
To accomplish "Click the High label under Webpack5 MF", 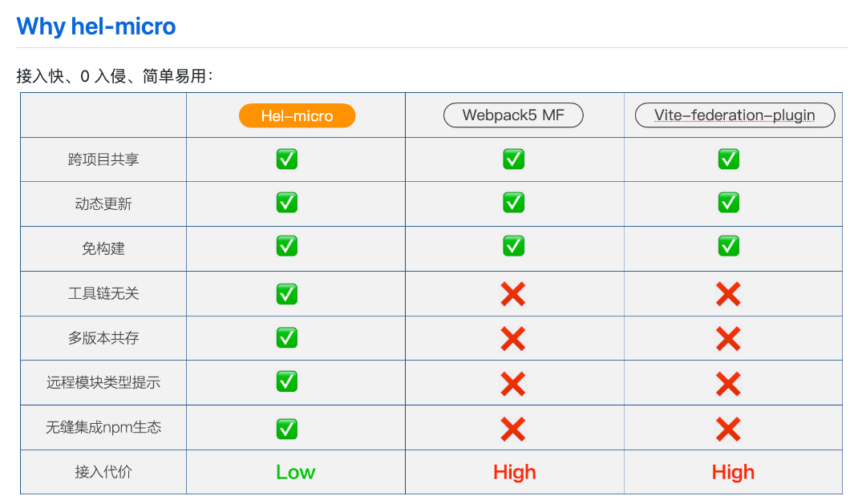I will [x=515, y=472].
